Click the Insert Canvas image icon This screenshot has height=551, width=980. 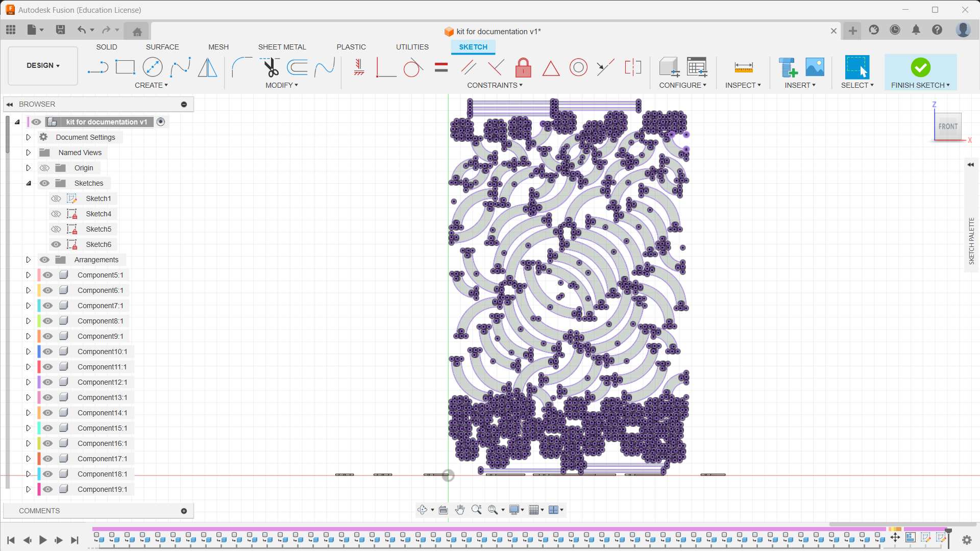click(x=815, y=67)
